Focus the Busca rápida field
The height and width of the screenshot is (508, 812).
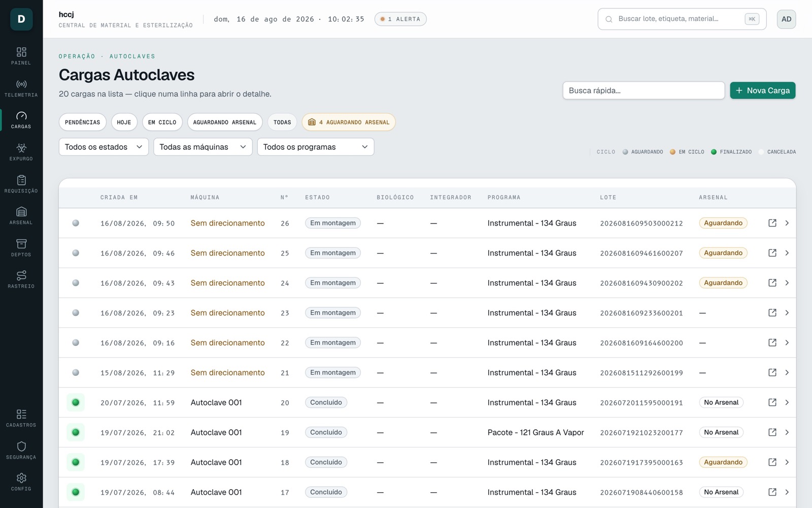644,90
